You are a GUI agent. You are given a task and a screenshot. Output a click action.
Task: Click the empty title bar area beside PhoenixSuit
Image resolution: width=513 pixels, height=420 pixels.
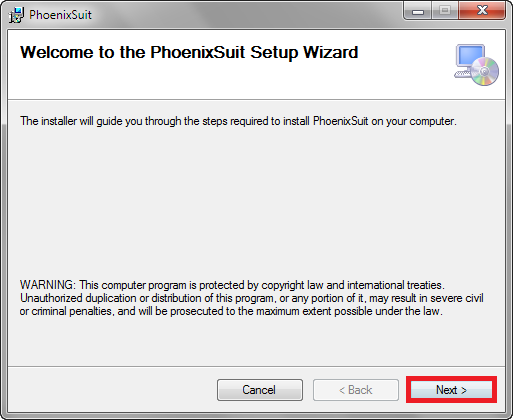pyautogui.click(x=247, y=15)
